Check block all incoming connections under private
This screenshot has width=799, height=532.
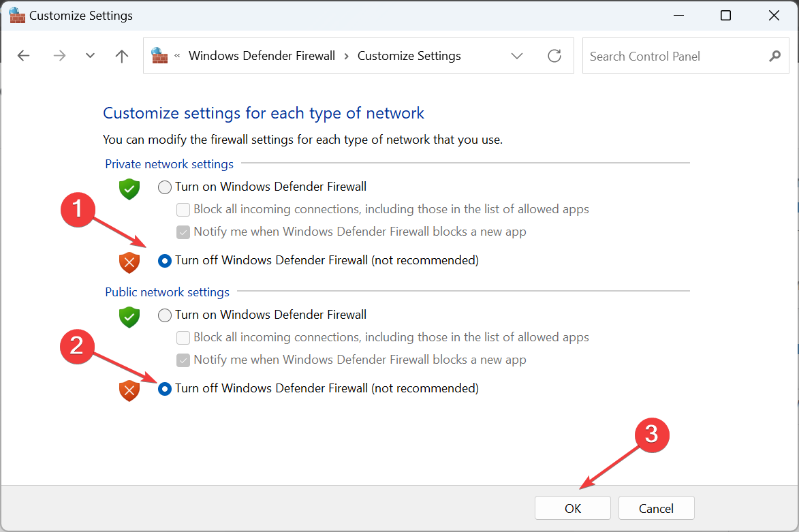183,209
